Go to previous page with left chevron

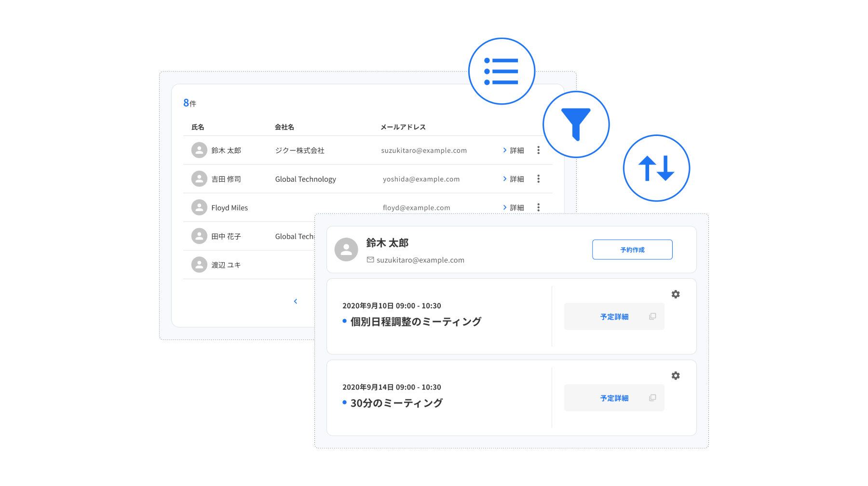[296, 301]
